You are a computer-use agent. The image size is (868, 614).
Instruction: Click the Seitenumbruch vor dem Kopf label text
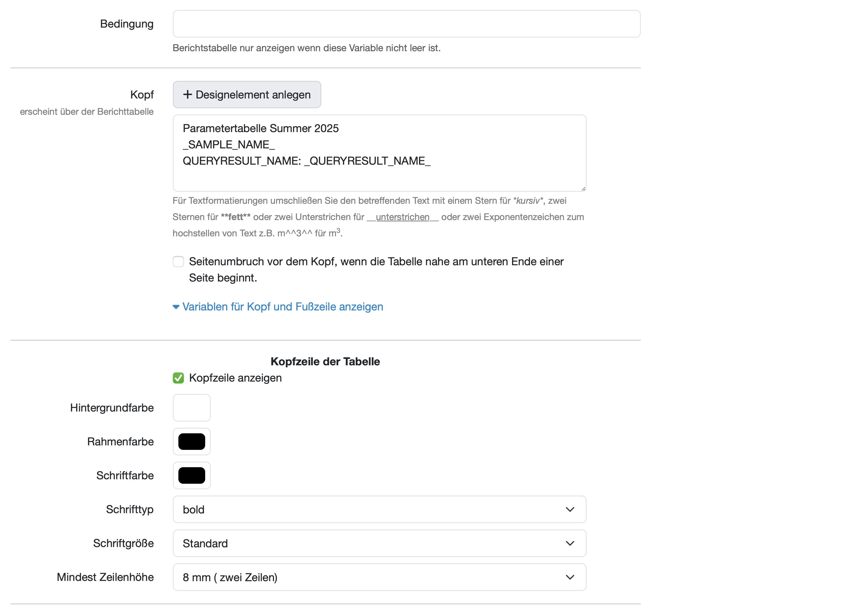coord(376,262)
